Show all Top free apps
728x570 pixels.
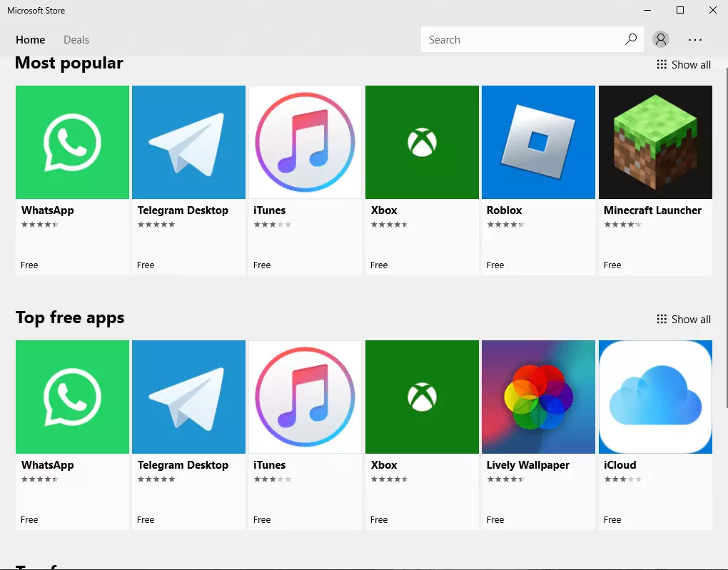point(684,320)
